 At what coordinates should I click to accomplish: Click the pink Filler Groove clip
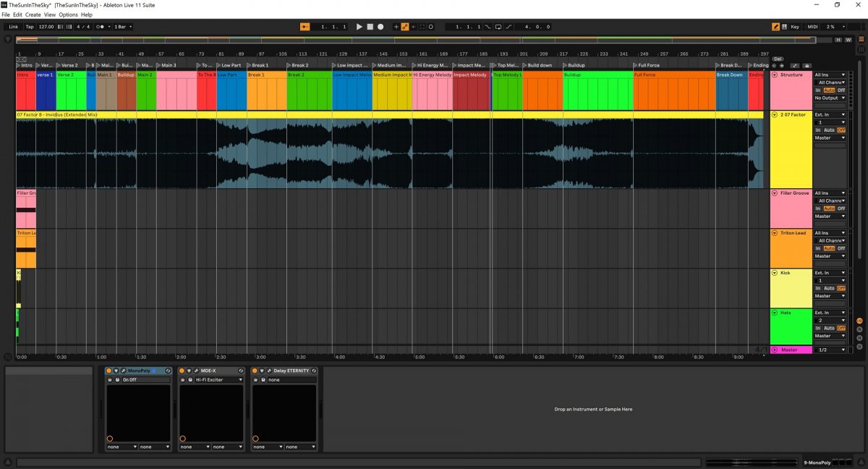coord(26,209)
